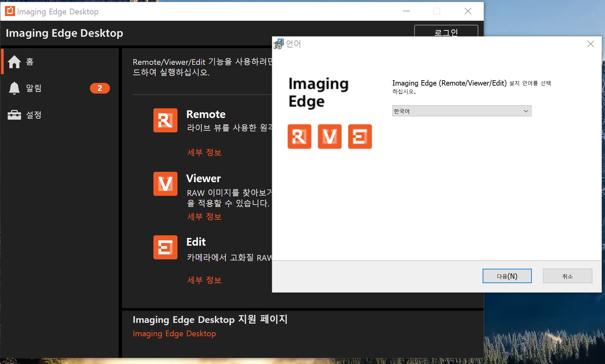Open 세부 정보 link under Edit
Viewport: 605px width, 364px height.
pyautogui.click(x=204, y=280)
